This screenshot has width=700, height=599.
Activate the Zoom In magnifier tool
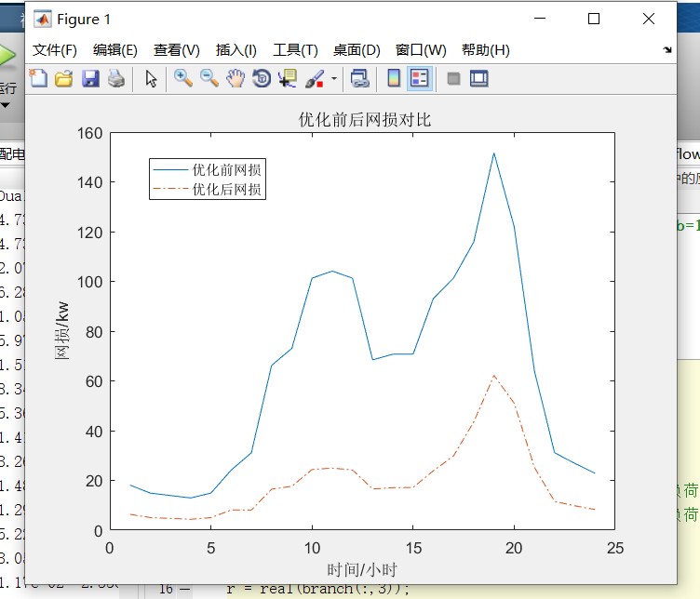tap(183, 78)
